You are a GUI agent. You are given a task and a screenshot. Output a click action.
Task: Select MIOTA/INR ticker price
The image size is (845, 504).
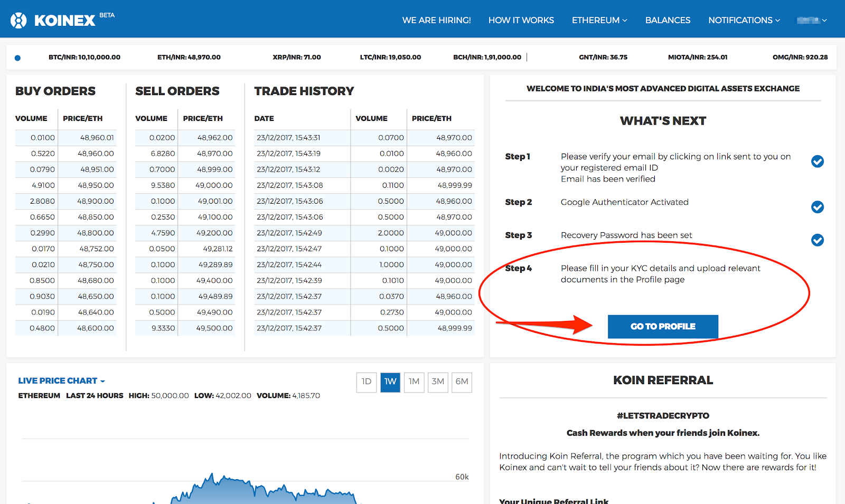click(x=698, y=57)
